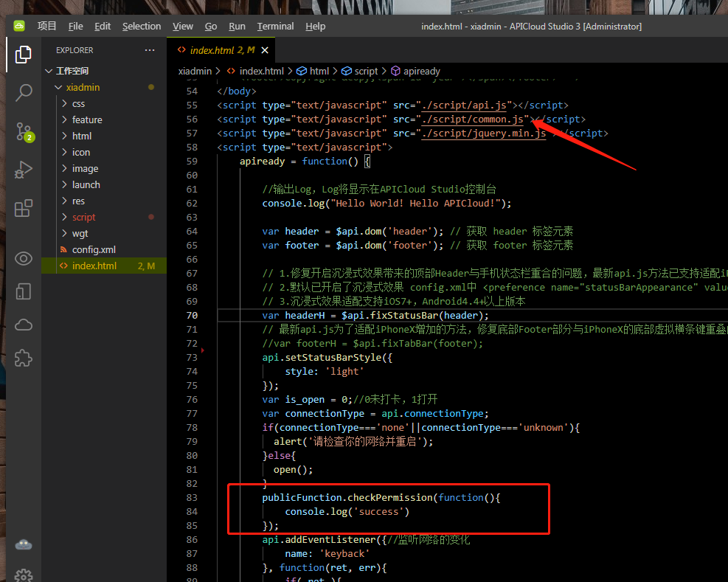Open the Search view in activity bar
Image resolution: width=728 pixels, height=582 pixels.
24,92
